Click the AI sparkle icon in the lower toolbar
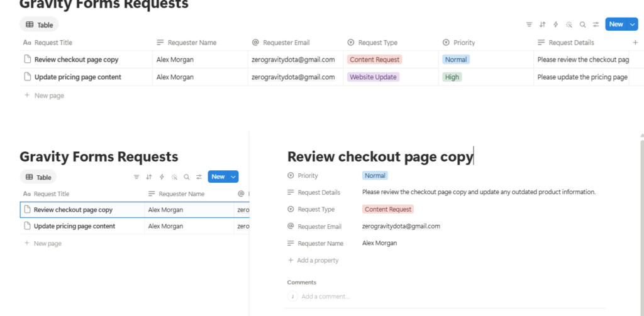This screenshot has height=316, width=644. tap(174, 177)
